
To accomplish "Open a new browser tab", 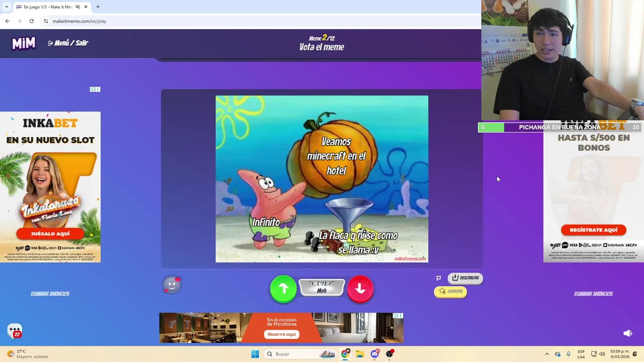I will pyautogui.click(x=98, y=7).
